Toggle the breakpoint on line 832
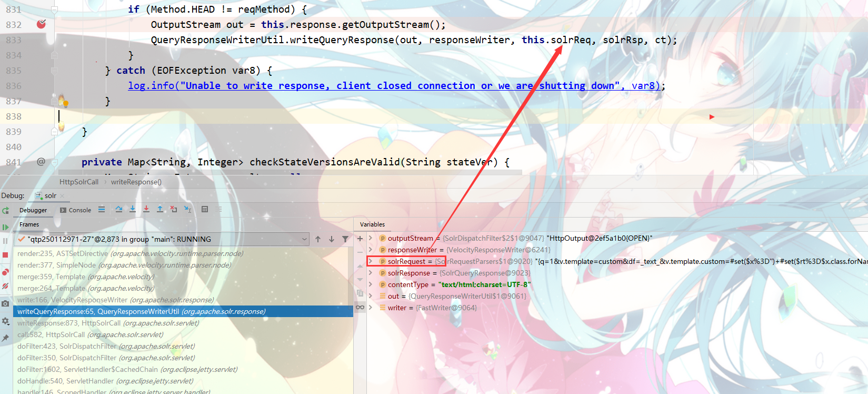The height and width of the screenshot is (394, 868). [42, 24]
